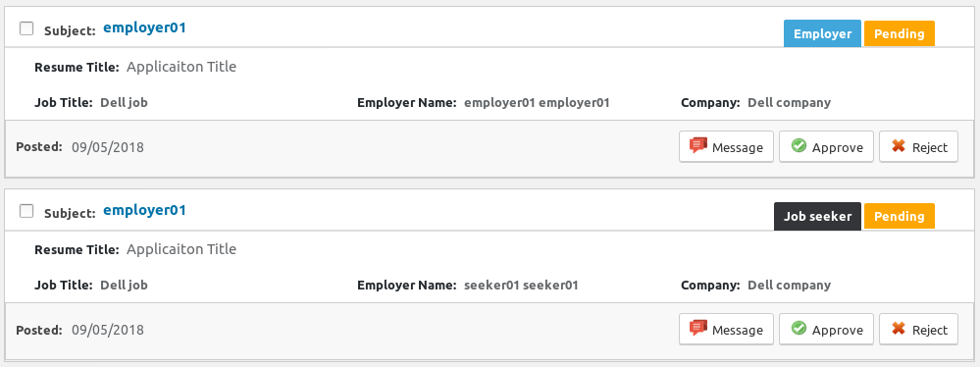Image resolution: width=980 pixels, height=367 pixels.
Task: Tick the checkbox on the Employer application card
Action: point(26,28)
